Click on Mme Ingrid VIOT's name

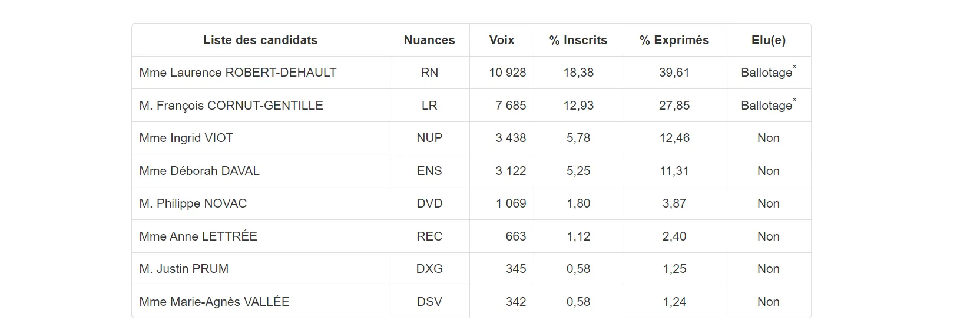click(x=186, y=138)
